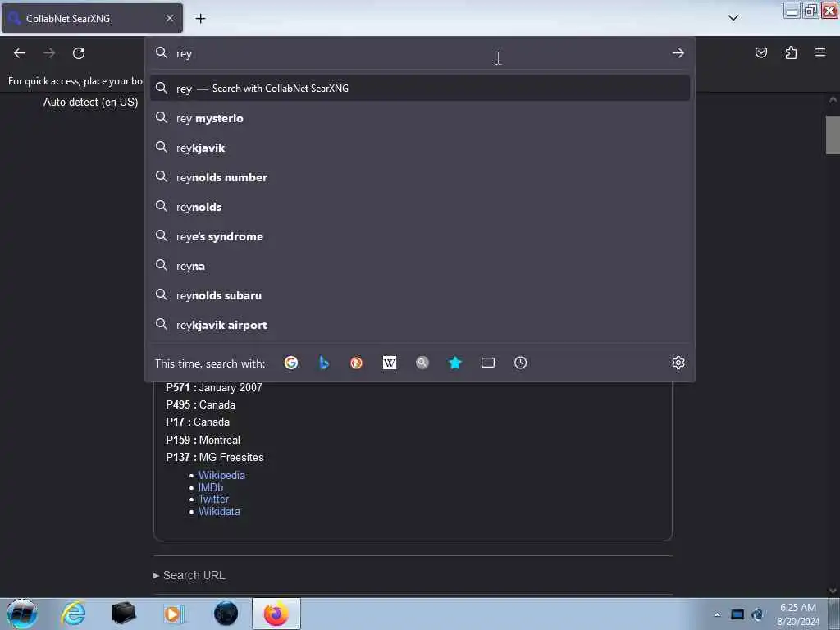Click the page vertical scrollbar thumb
Image resolution: width=840 pixels, height=630 pixels.
tap(833, 135)
